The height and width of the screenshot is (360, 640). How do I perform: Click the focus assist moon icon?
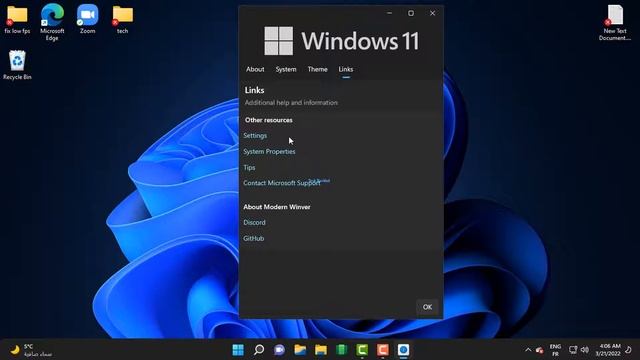[x=629, y=350]
